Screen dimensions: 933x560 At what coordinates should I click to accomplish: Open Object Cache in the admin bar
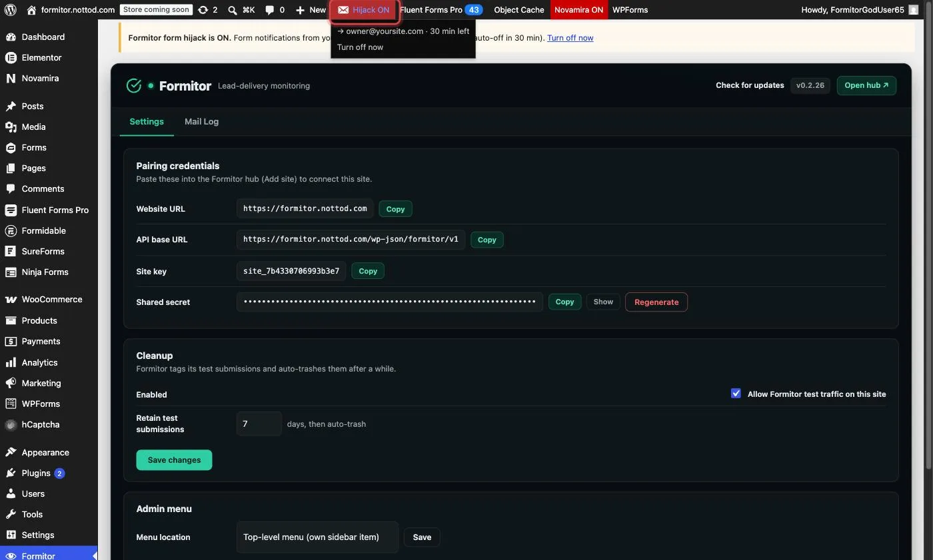coord(519,10)
